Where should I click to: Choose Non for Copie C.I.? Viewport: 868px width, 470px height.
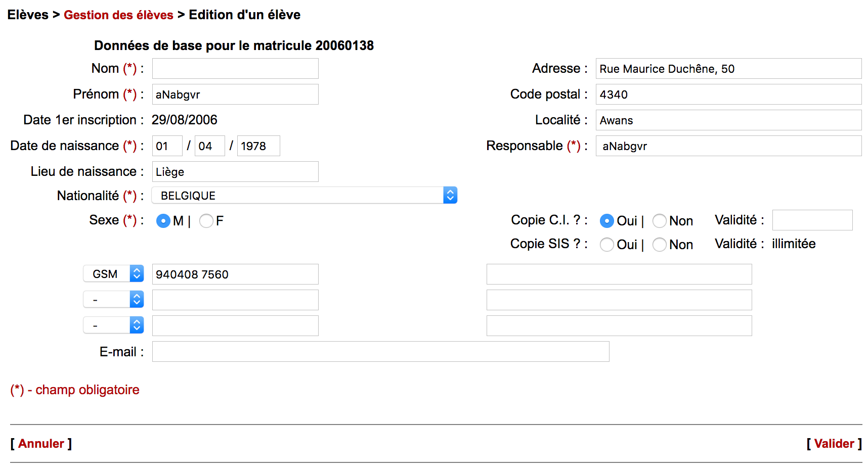point(659,221)
